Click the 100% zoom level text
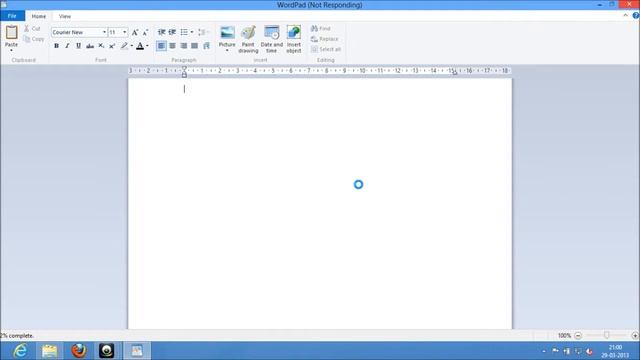Image resolution: width=640 pixels, height=360 pixels. click(564, 336)
